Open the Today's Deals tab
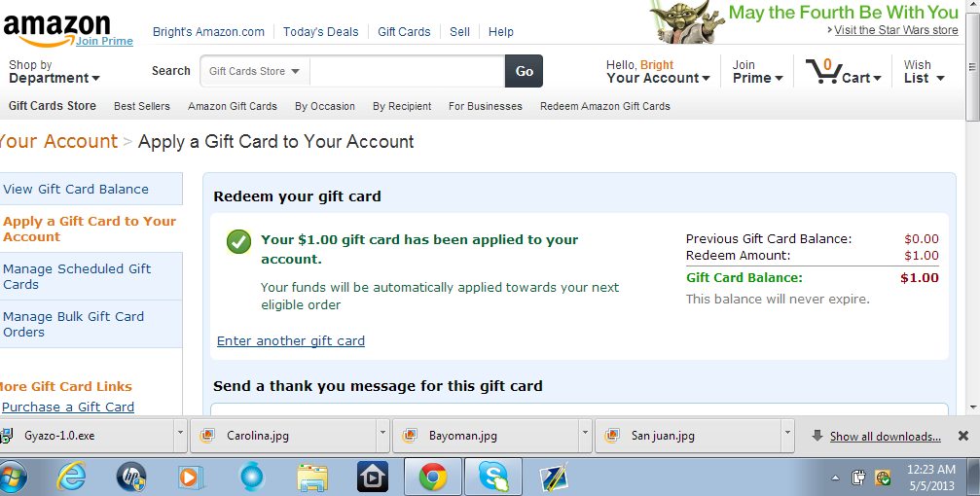980x496 pixels. click(320, 32)
